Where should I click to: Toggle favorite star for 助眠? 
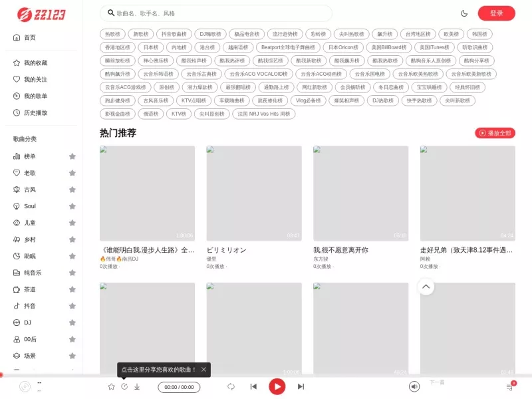click(x=72, y=256)
